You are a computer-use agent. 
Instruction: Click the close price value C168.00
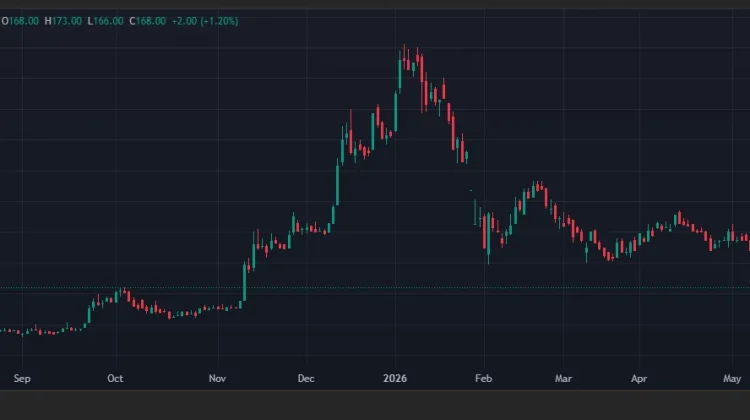pyautogui.click(x=148, y=21)
